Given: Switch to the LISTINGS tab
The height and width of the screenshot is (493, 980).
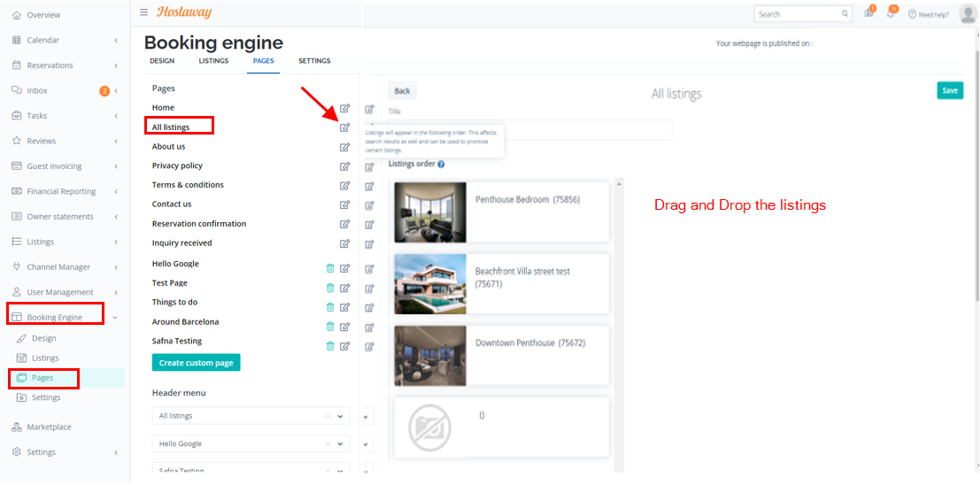Looking at the screenshot, I should [x=213, y=61].
